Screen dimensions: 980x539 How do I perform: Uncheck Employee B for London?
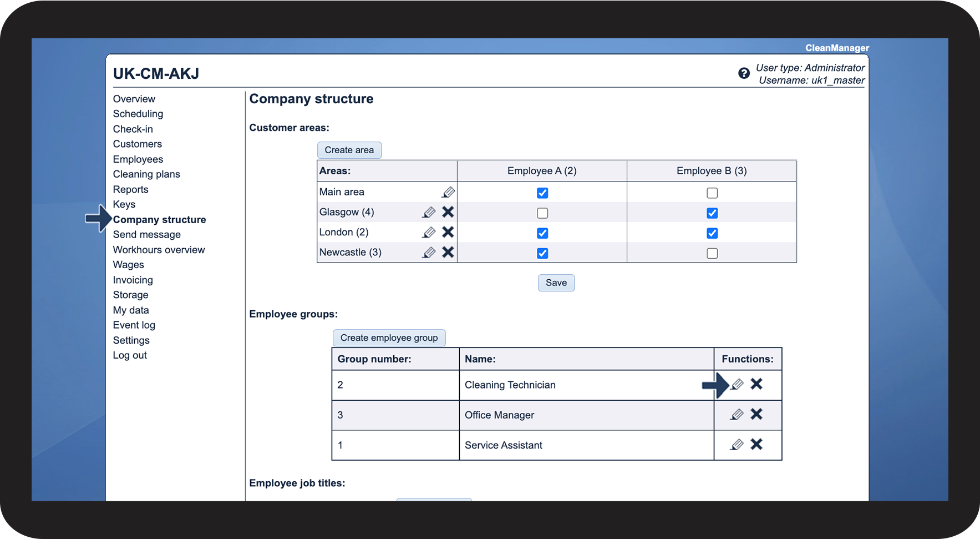(712, 233)
